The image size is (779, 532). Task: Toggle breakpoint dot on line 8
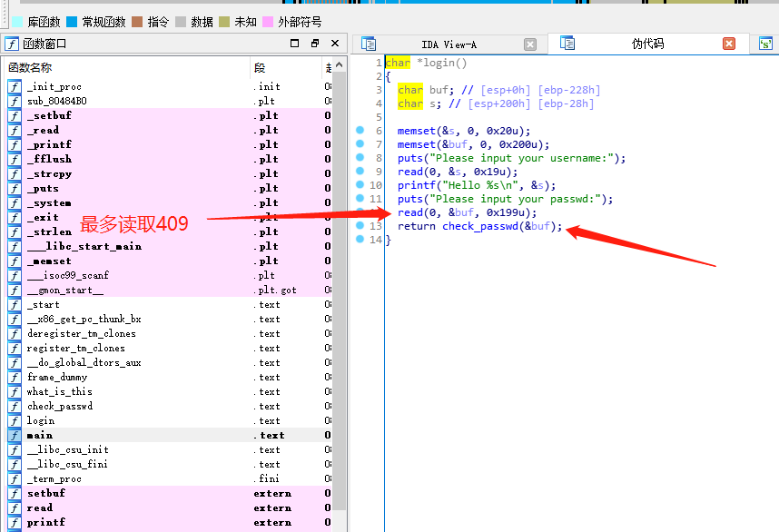click(360, 157)
